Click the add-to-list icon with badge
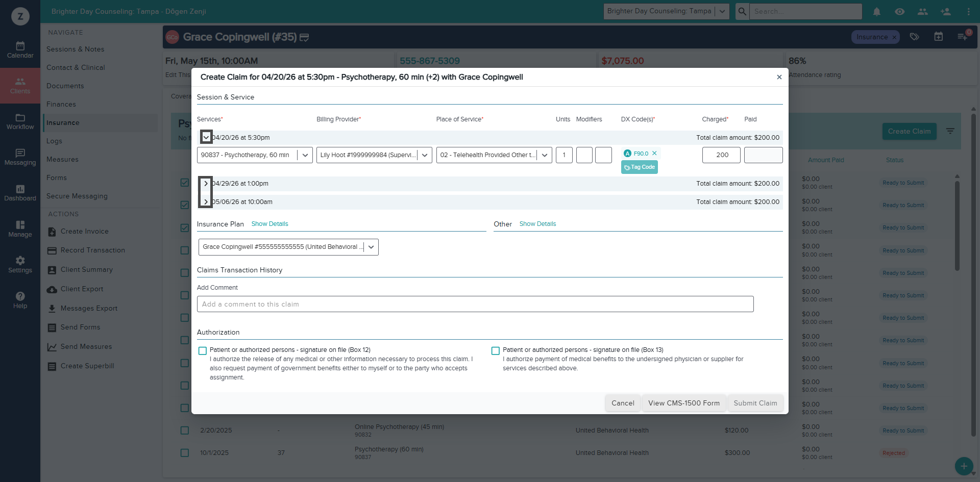The height and width of the screenshot is (482, 980). click(963, 37)
